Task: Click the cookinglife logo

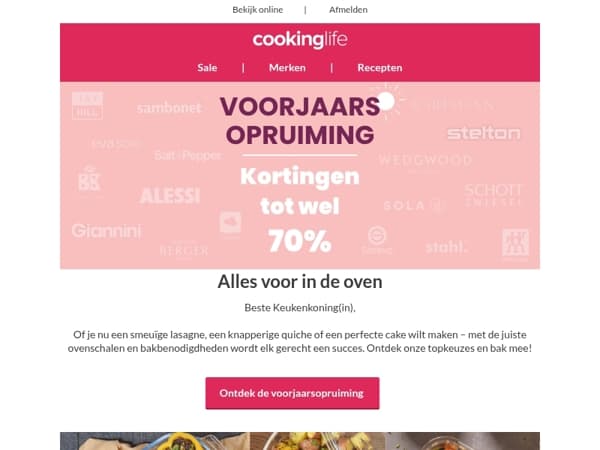Action: pos(300,40)
